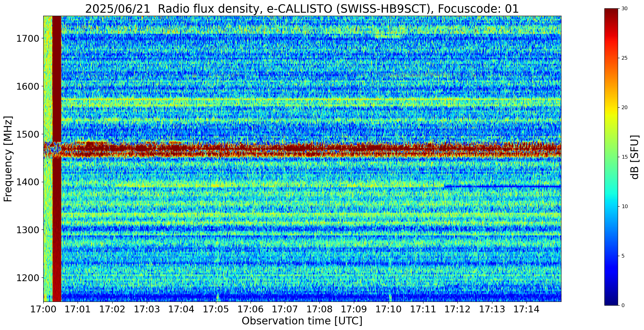Click the dB color scale bar
Screen dimensions: 644x330
coord(612,157)
